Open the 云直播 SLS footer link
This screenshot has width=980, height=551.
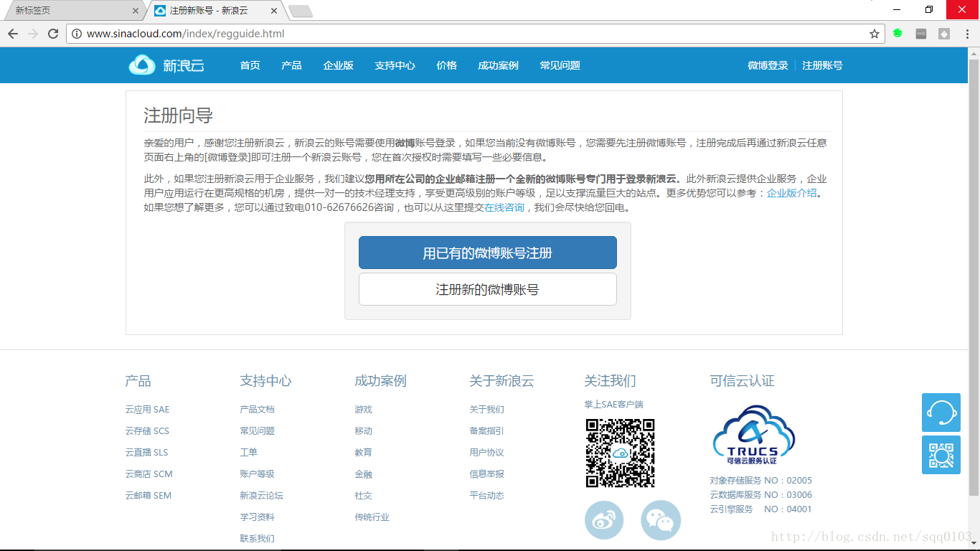(146, 453)
